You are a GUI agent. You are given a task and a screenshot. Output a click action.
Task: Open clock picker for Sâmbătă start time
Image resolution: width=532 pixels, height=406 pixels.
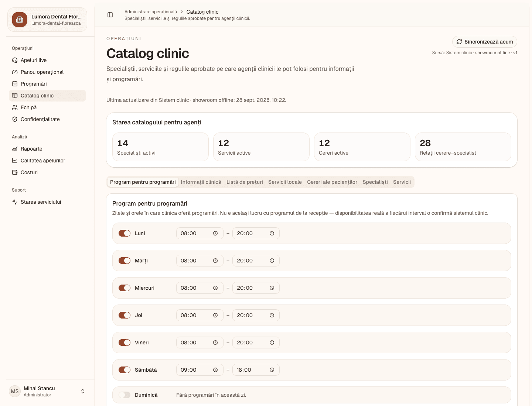[x=215, y=370]
